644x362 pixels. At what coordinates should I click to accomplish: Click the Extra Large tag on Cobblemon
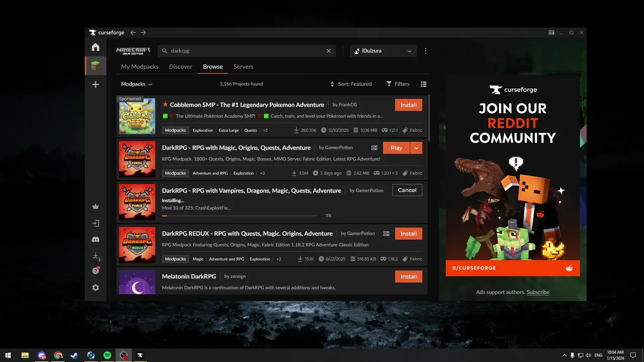(x=229, y=130)
